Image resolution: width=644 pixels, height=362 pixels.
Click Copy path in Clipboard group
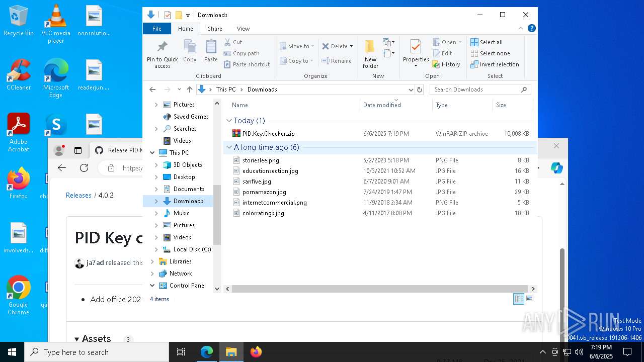pos(242,53)
